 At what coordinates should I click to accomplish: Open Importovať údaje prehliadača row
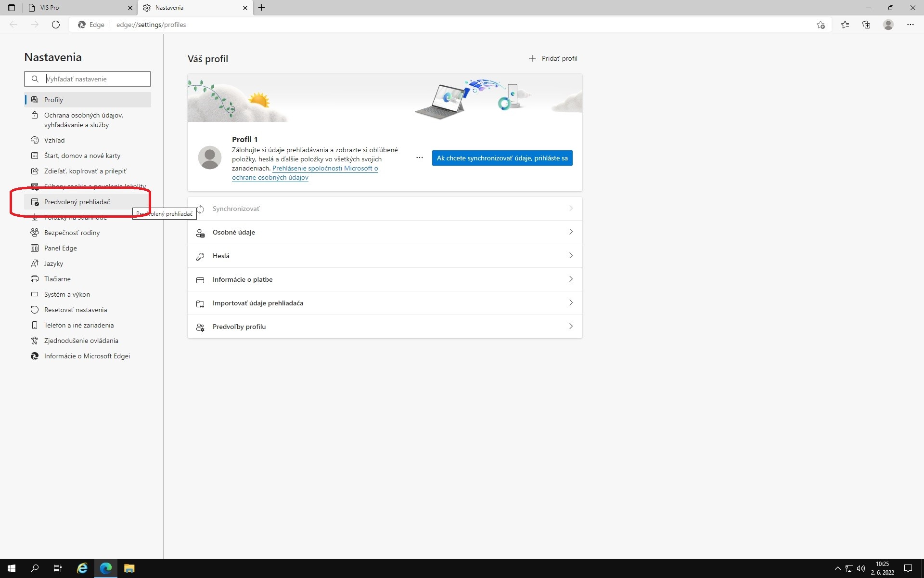click(x=385, y=303)
